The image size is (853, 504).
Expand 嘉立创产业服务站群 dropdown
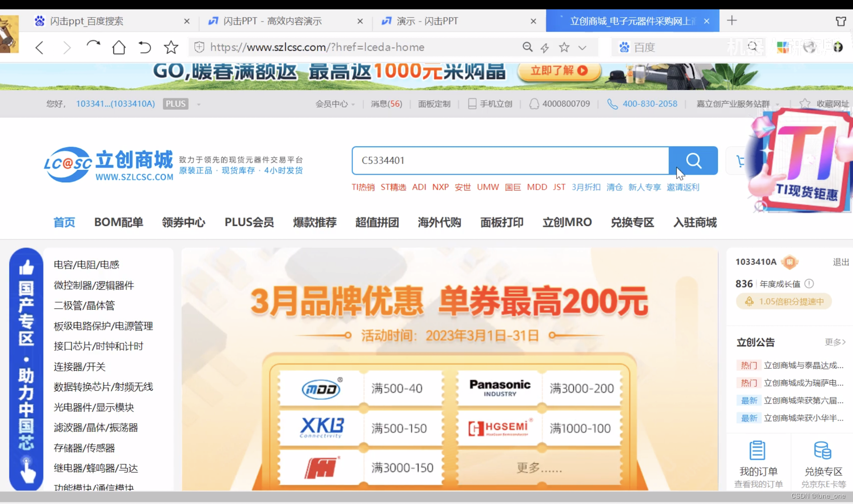pyautogui.click(x=738, y=104)
